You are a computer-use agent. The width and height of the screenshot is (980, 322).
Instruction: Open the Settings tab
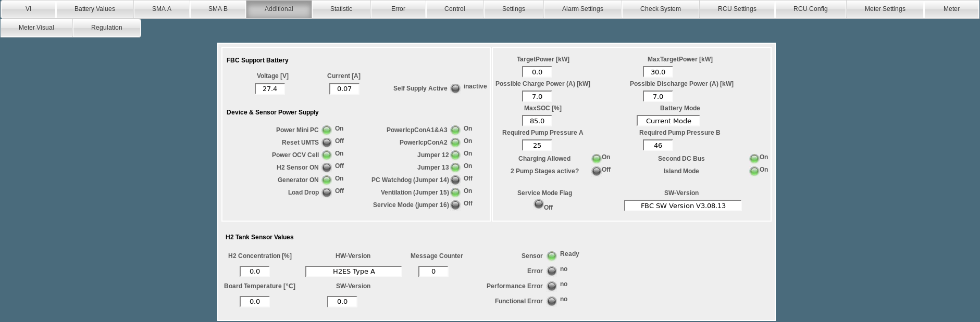(514, 9)
